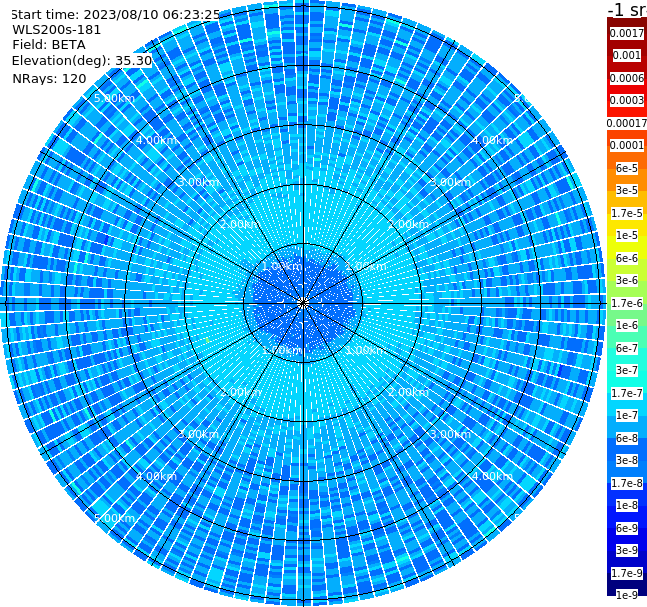Click the lower-right 3.00km range label
Image resolution: width=647 pixels, height=607 pixels.
[451, 434]
